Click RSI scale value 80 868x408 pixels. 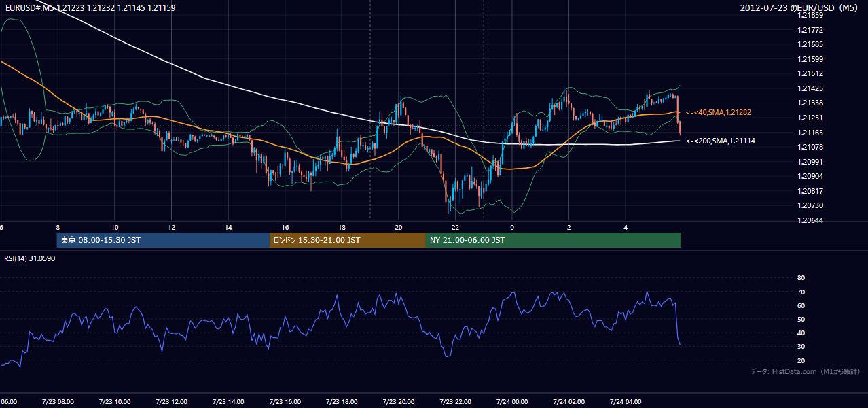801,278
